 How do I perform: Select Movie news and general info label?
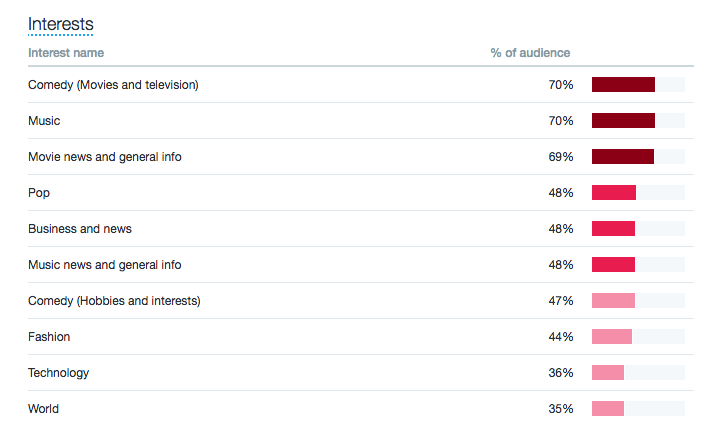pos(105,157)
